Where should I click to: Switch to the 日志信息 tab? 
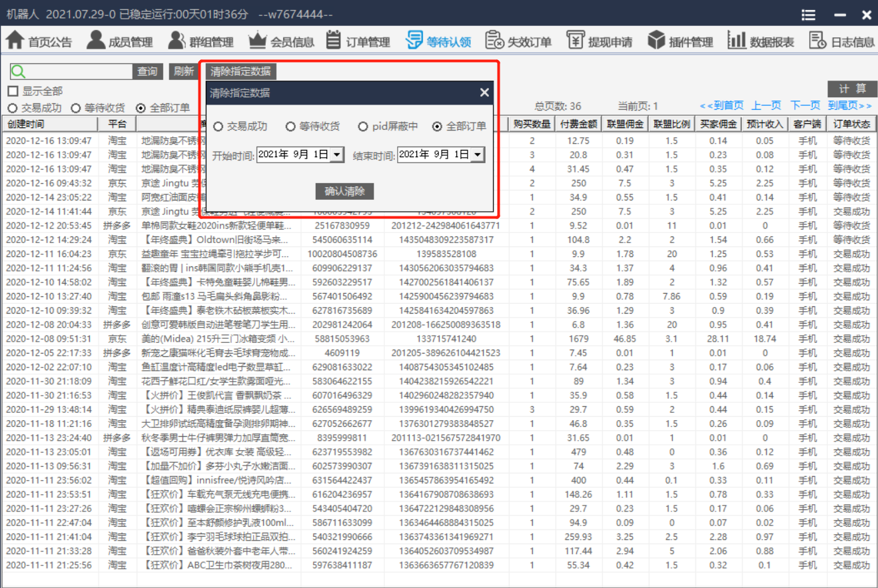tap(843, 41)
